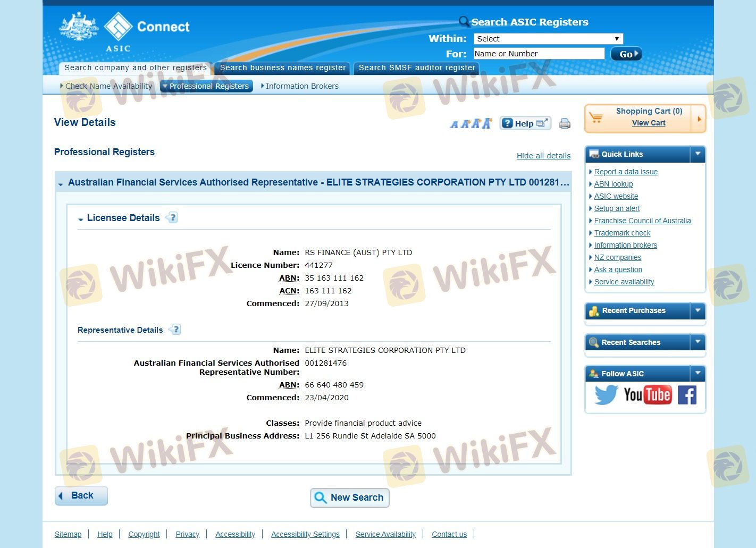Start a New Search
Viewport: 756px width, 548px height.
350,498
